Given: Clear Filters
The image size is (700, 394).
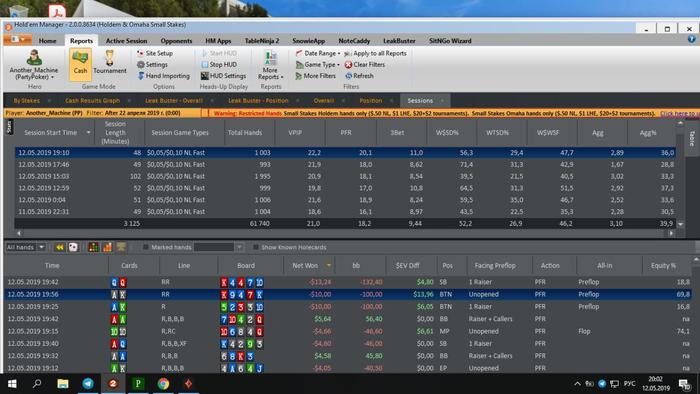Looking at the screenshot, I should coord(365,64).
